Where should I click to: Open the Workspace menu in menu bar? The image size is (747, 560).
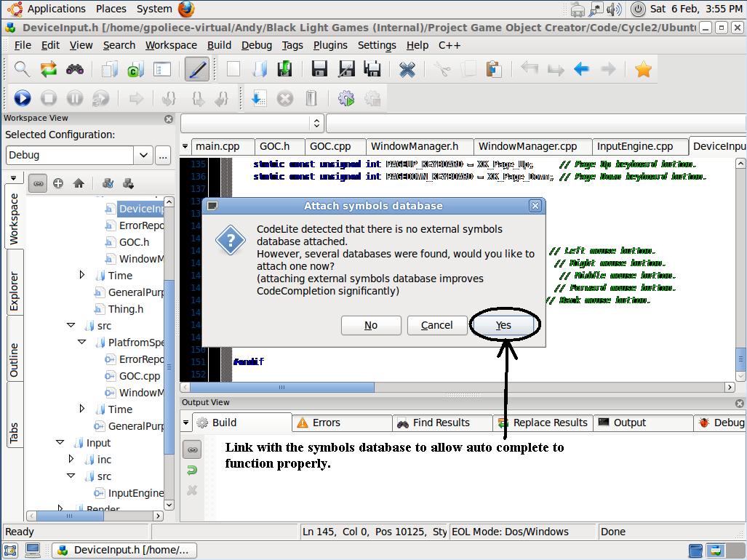[x=171, y=45]
